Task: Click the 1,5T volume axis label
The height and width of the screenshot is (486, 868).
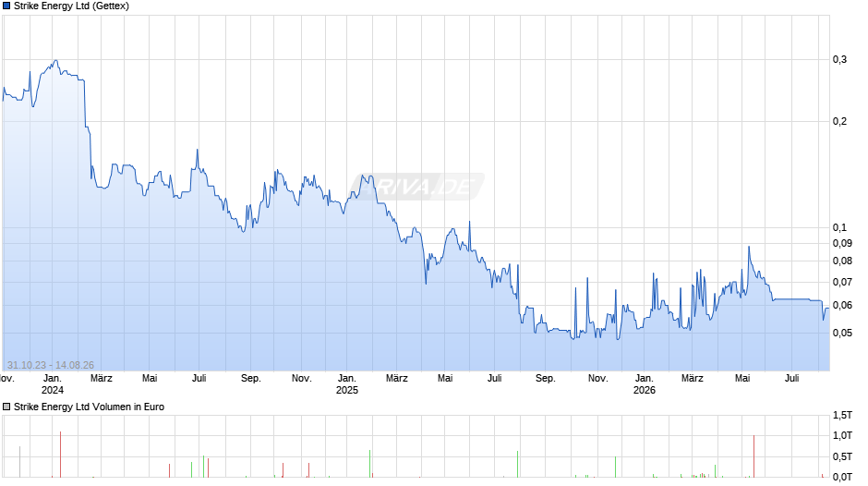Action: (x=842, y=415)
